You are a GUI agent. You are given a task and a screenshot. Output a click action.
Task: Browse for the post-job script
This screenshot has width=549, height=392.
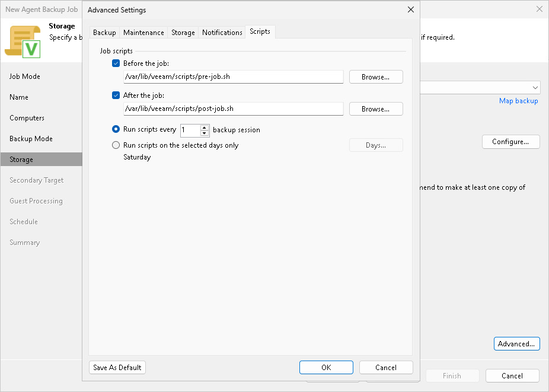coord(376,109)
